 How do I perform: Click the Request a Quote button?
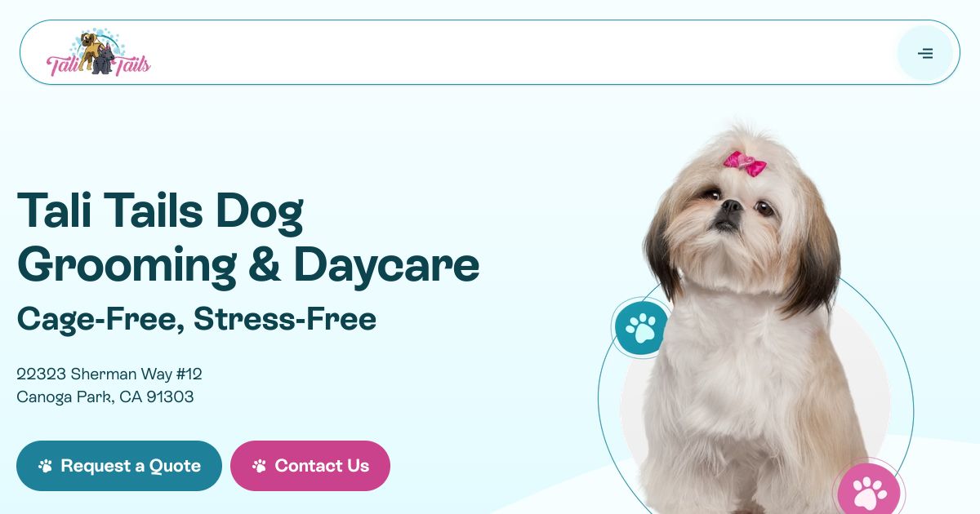[119, 466]
